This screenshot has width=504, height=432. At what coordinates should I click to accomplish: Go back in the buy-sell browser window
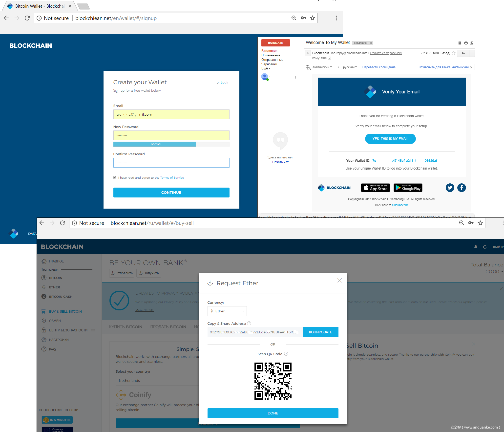(42, 223)
